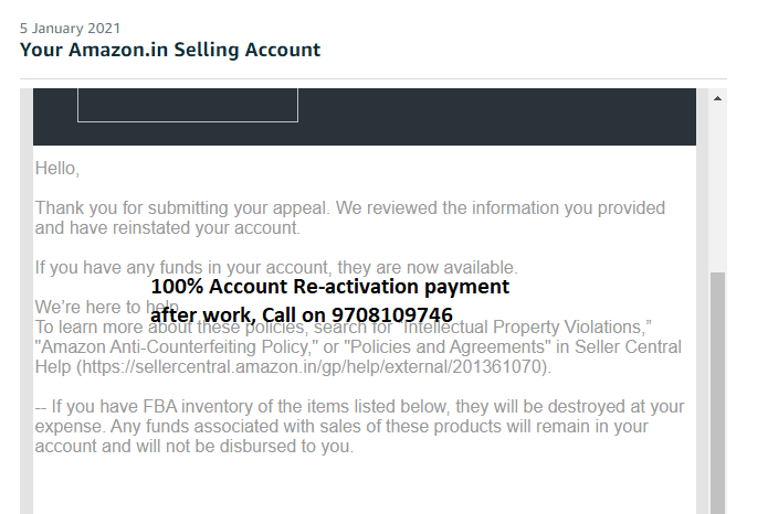Viewport: 768px width, 514px height.
Task: Click the phone number 9708109746
Action: (x=392, y=315)
